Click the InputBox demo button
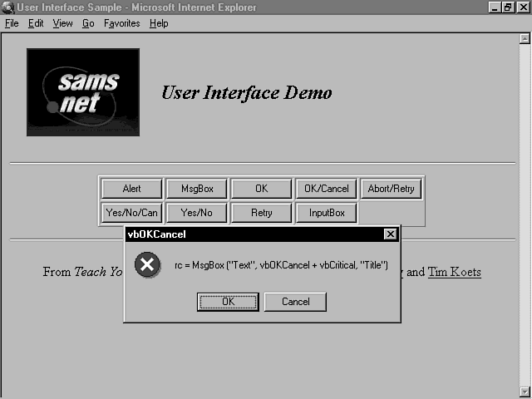Screen dimensions: 532x399 [x=327, y=213]
